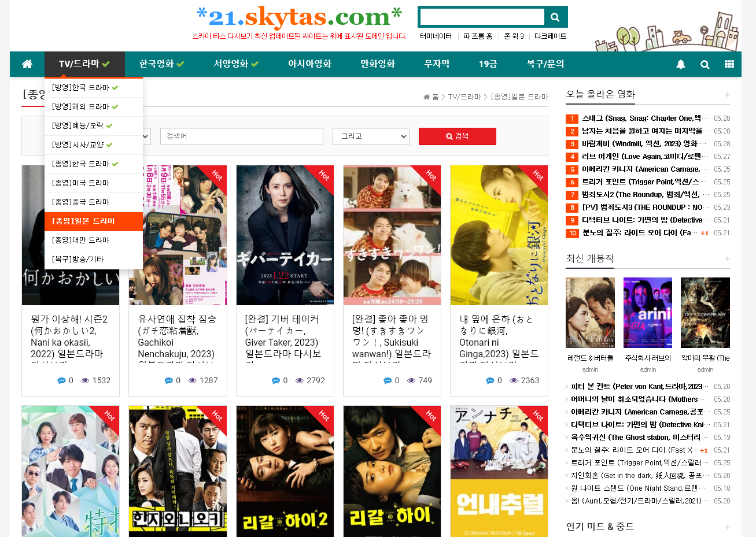Click the 다크페이트 quick link
Screen dimensions: 756x537
(551, 36)
